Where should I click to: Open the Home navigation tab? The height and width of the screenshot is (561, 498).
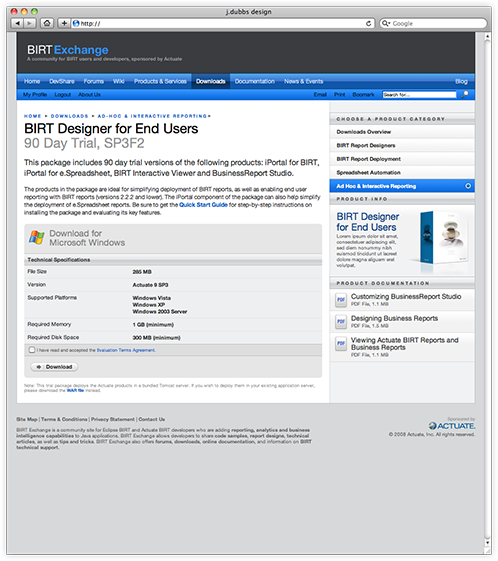click(x=32, y=81)
